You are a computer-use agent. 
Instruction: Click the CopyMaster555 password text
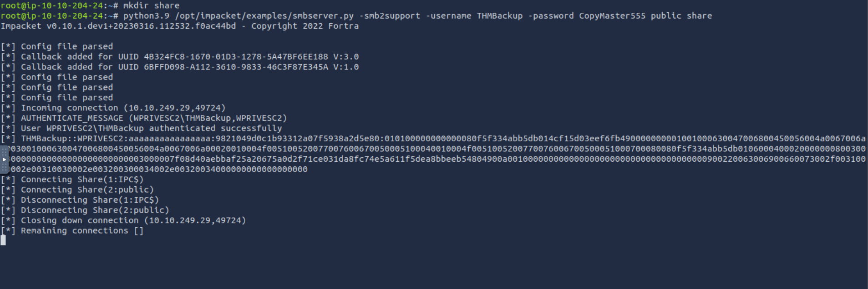pos(612,16)
